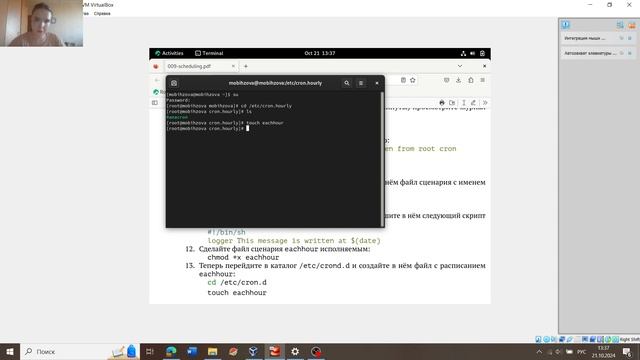Open the terminal search button

coord(347,83)
